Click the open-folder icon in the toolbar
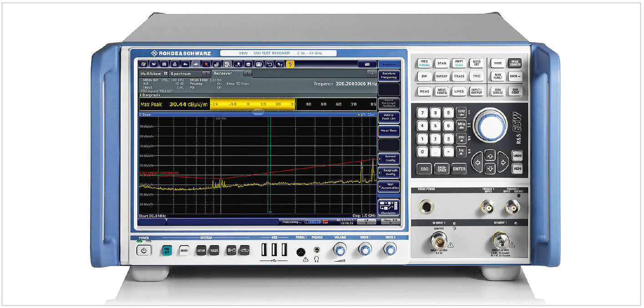 coord(155,64)
